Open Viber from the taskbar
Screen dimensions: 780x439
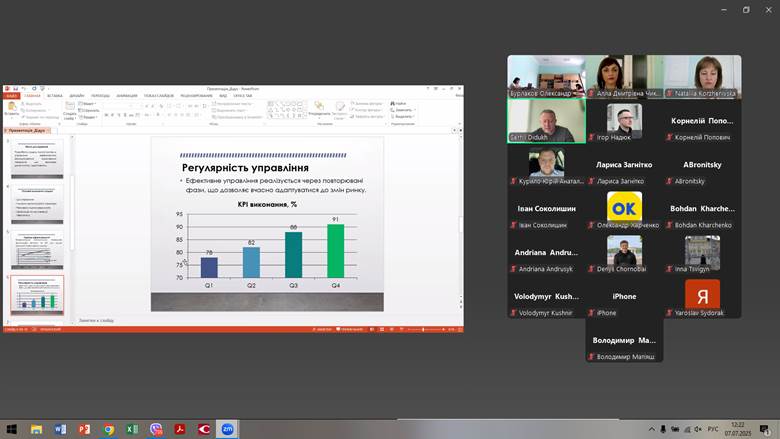[x=156, y=429]
